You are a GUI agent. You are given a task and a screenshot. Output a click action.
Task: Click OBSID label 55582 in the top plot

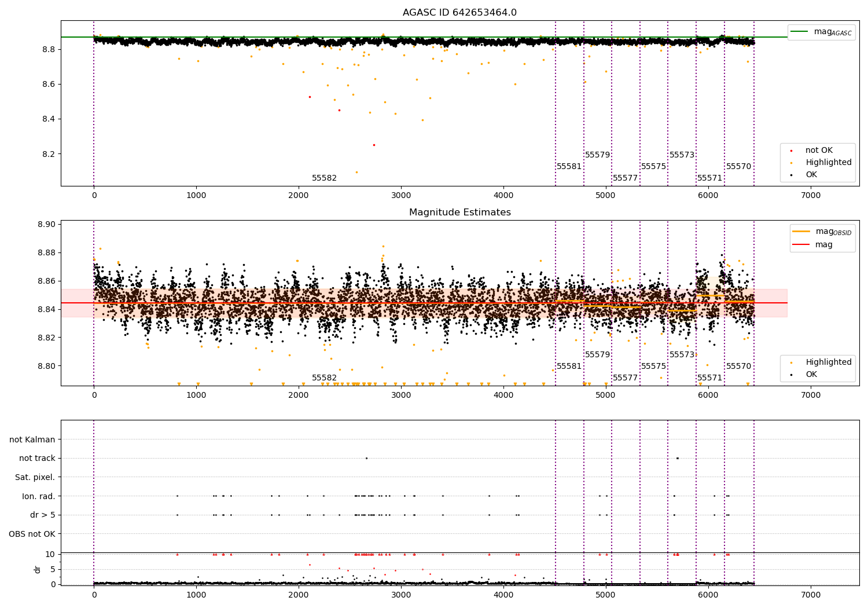tap(324, 178)
